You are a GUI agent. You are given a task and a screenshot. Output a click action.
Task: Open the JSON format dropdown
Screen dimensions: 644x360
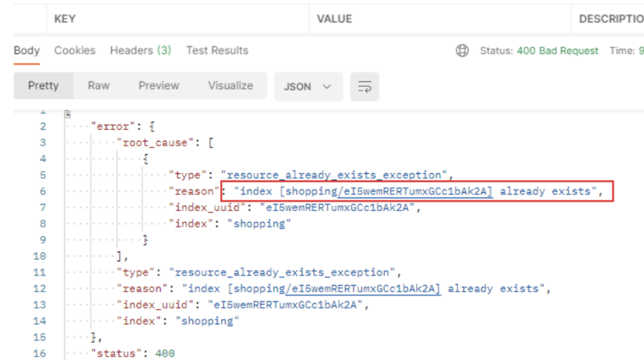pos(308,87)
